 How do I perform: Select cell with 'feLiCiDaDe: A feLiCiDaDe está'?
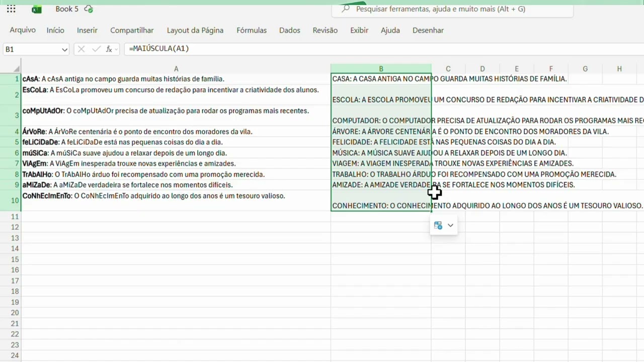(176, 142)
